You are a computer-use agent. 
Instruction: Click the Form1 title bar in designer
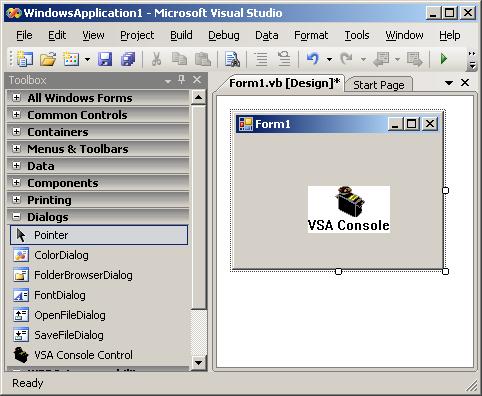point(337,124)
